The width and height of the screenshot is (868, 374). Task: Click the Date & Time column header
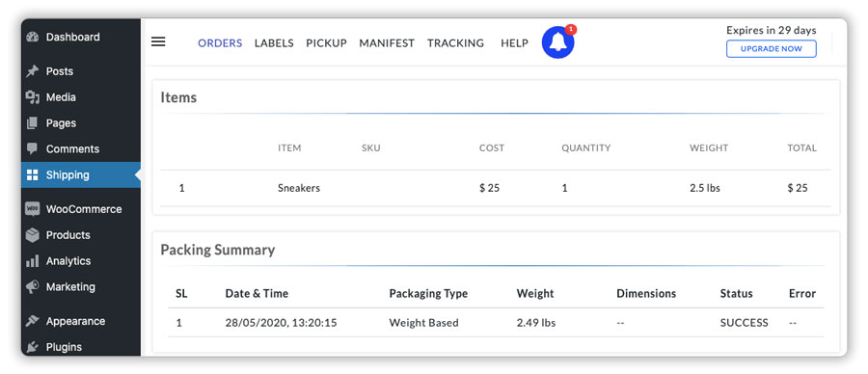(257, 294)
